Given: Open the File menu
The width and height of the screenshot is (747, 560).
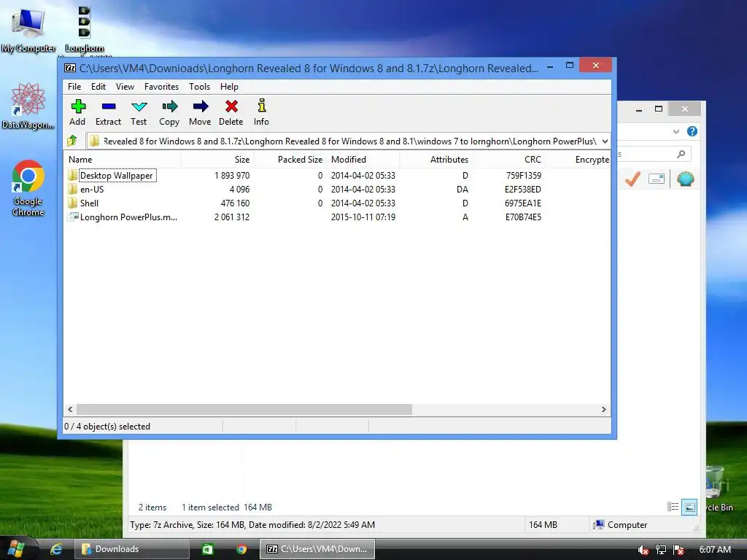Looking at the screenshot, I should coord(74,87).
